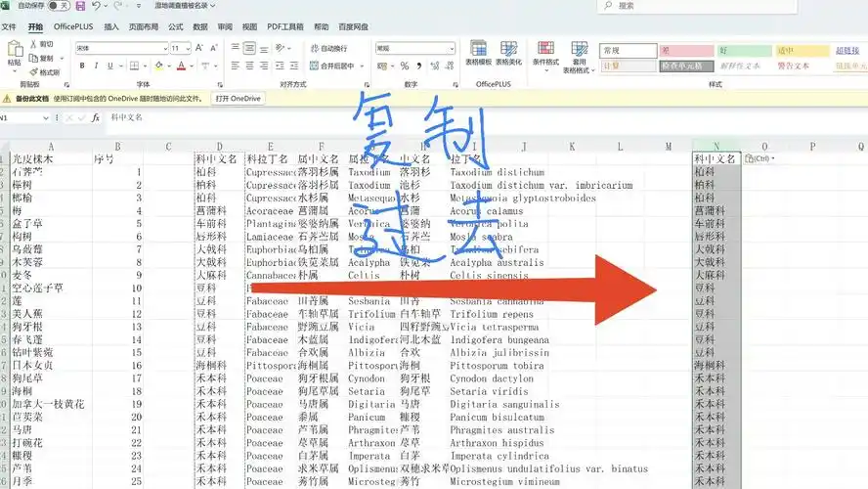Click the 合并后居中 merge and center button
The height and width of the screenshot is (489, 868).
coord(331,66)
